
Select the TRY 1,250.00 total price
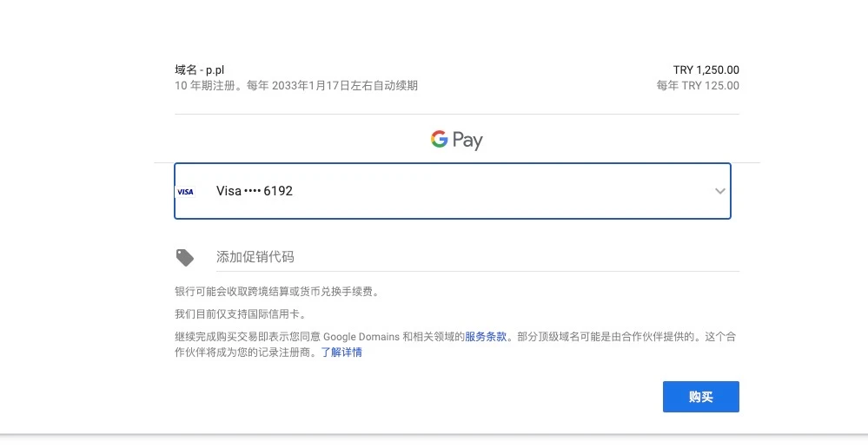706,70
